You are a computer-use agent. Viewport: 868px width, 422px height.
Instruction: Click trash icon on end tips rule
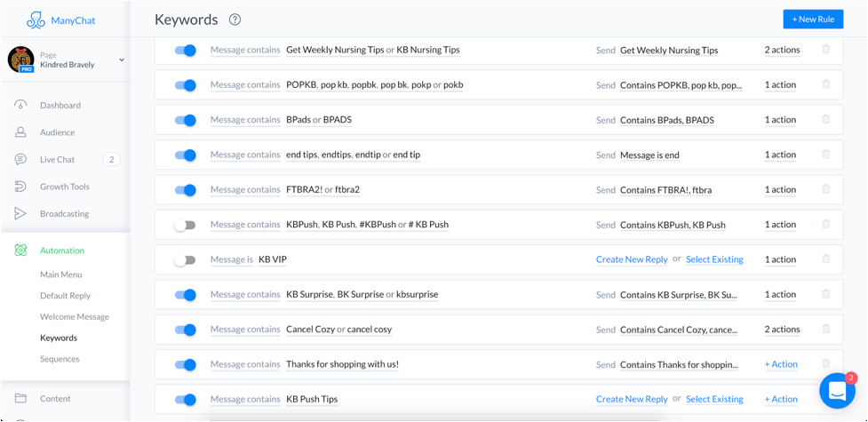826,154
